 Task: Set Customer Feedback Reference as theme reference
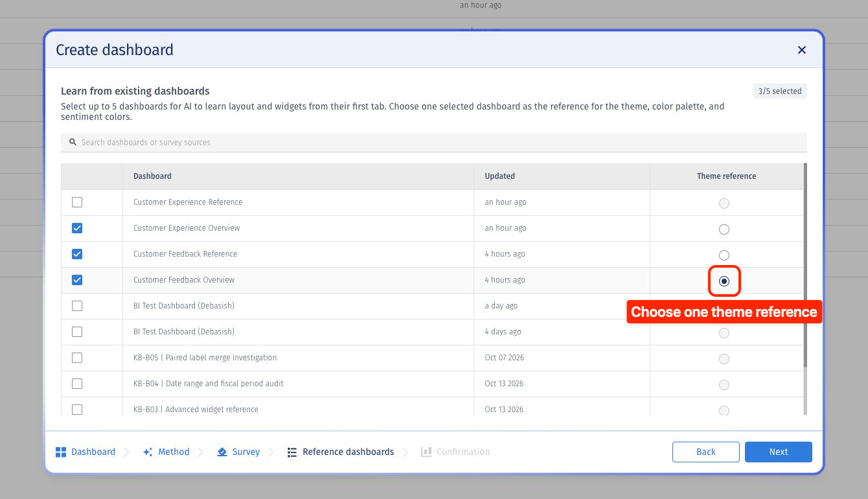click(x=724, y=255)
